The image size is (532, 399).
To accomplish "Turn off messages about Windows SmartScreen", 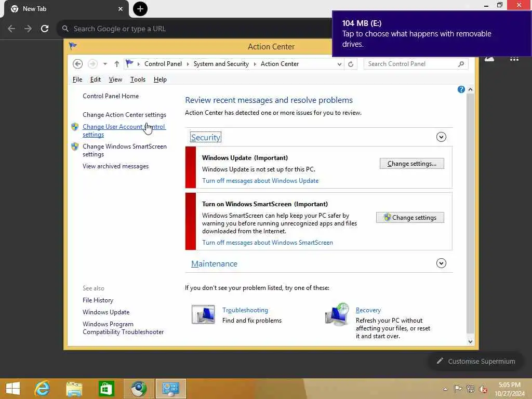I will [268, 243].
